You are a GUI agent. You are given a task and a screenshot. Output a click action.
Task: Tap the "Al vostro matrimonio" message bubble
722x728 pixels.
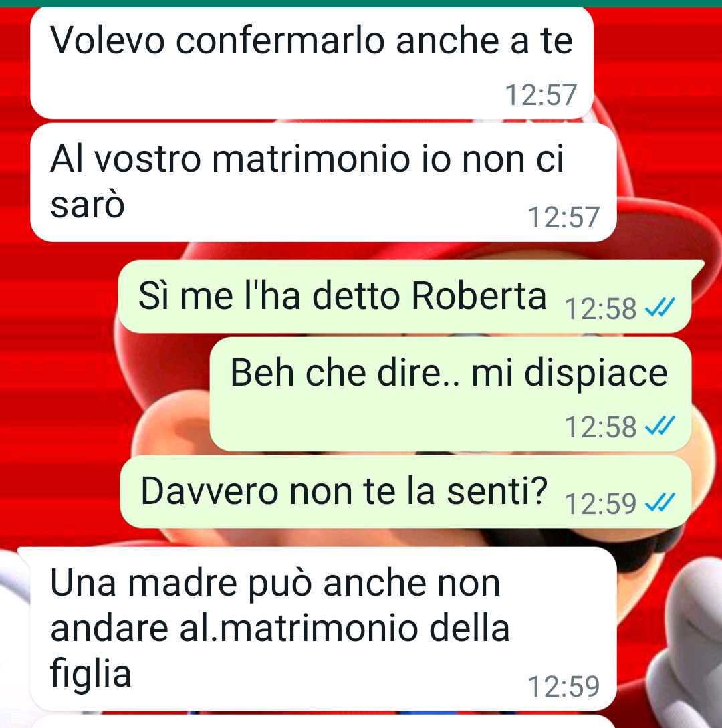coord(323,183)
